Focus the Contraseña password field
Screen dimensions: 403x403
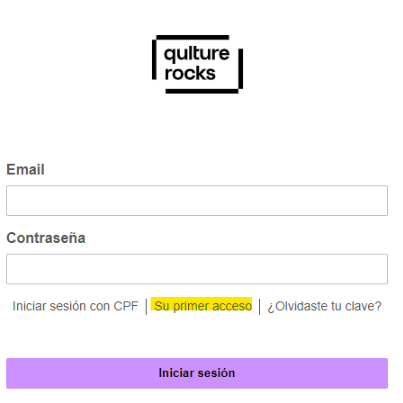[197, 269]
